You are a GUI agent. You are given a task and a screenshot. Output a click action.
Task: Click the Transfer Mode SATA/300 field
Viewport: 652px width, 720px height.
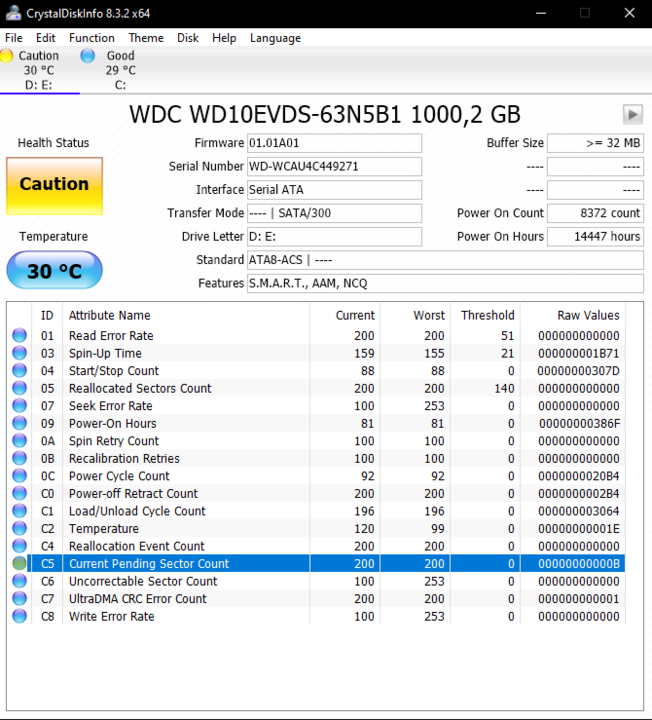point(334,213)
